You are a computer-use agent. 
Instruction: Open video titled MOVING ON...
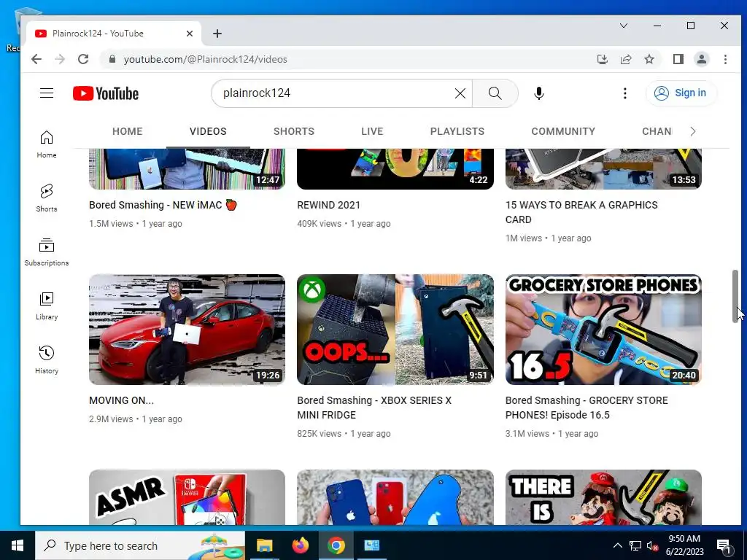click(x=122, y=400)
